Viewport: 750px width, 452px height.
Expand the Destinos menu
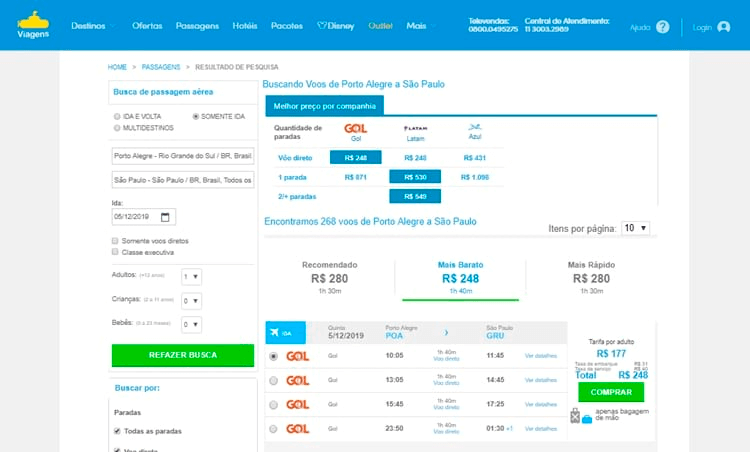pyautogui.click(x=93, y=26)
